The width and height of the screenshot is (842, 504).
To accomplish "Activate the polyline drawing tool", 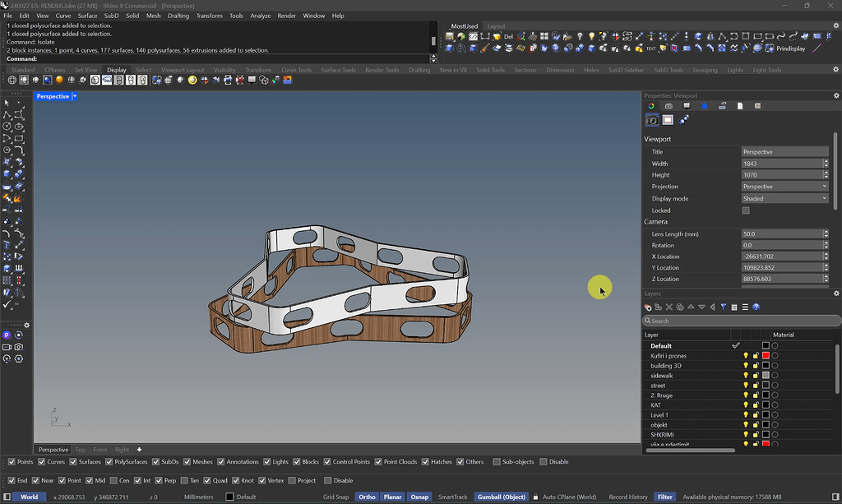I will [6, 114].
